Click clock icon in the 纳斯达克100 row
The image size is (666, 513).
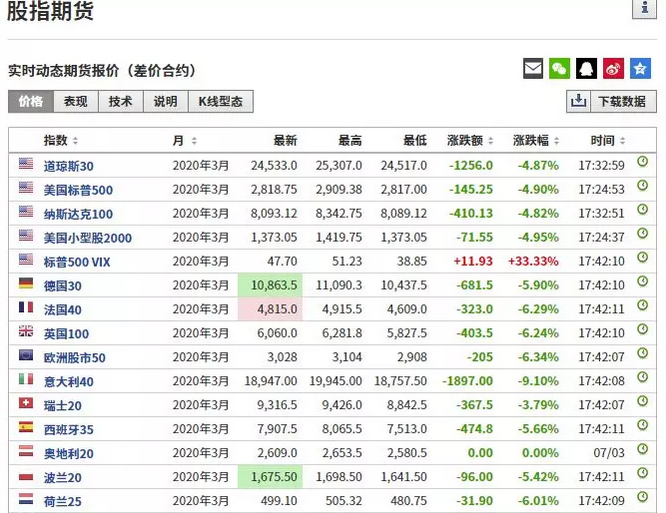pos(643,209)
